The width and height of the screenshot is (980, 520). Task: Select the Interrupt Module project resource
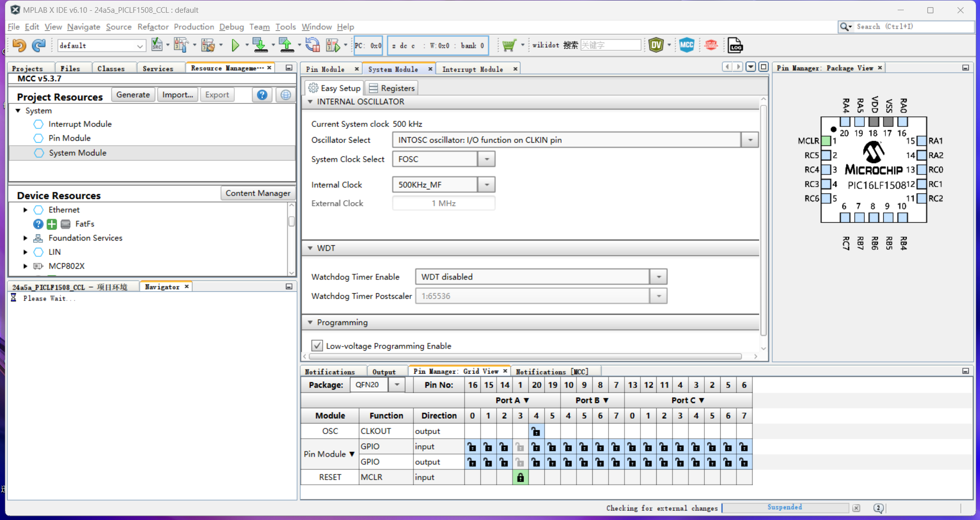(38, 124)
